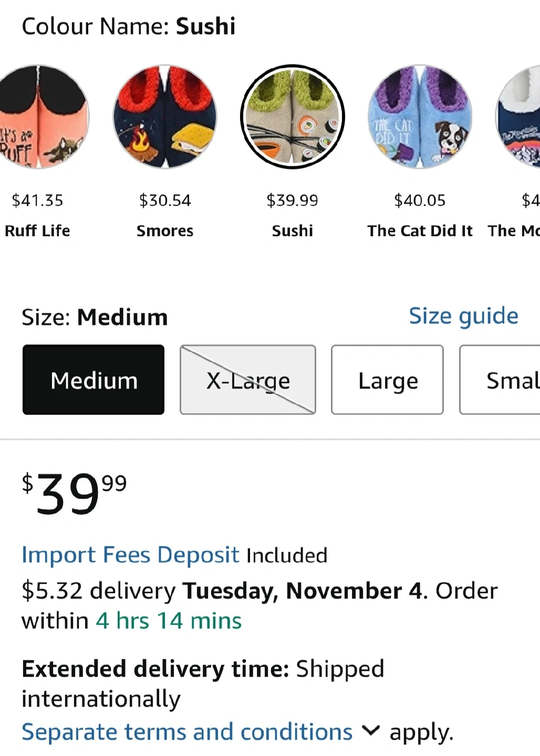Image resolution: width=540 pixels, height=756 pixels.
Task: Tap the "The Cat Did It" colour label
Action: pos(420,230)
